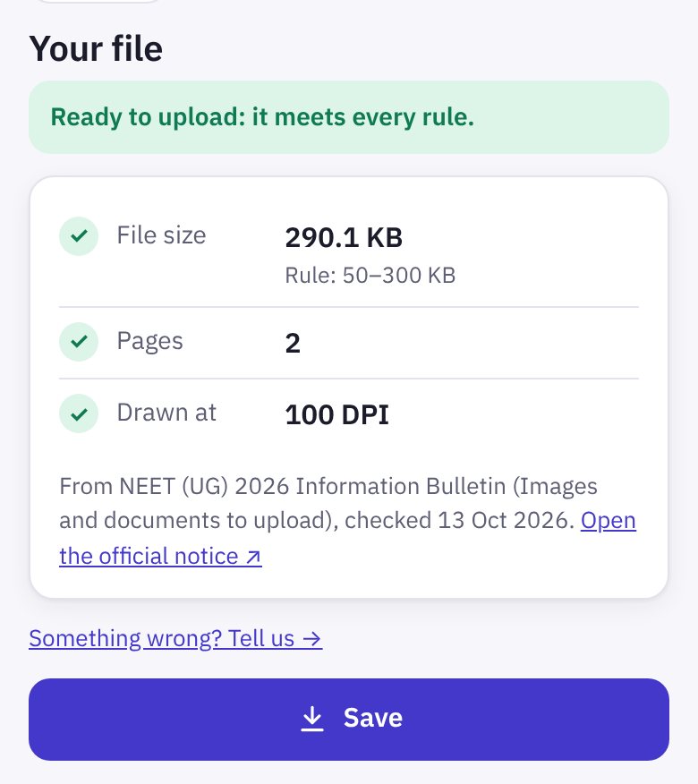
Task: Click the Rule: 50–300 KB text
Action: (370, 276)
